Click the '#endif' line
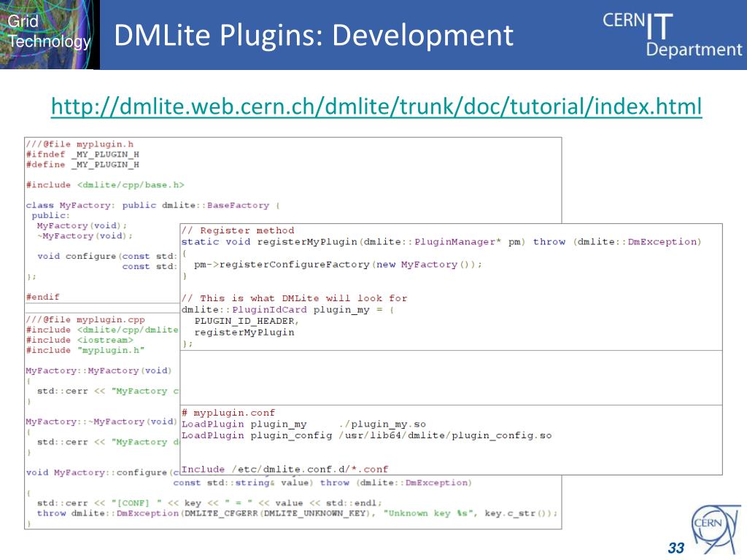Viewport: 747px width, 560px height. 42,297
